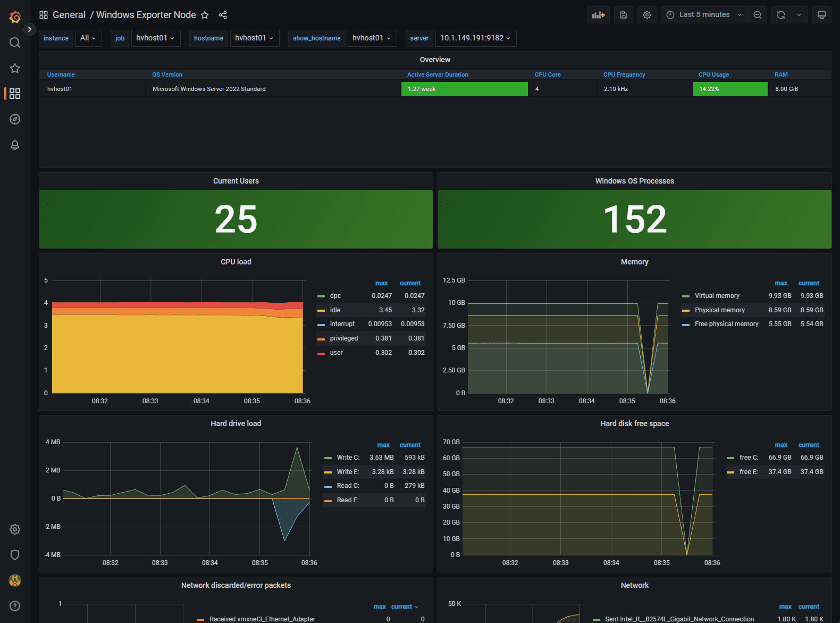The image size is (840, 623).
Task: Click the Current Users stat showing 25
Action: (x=236, y=219)
